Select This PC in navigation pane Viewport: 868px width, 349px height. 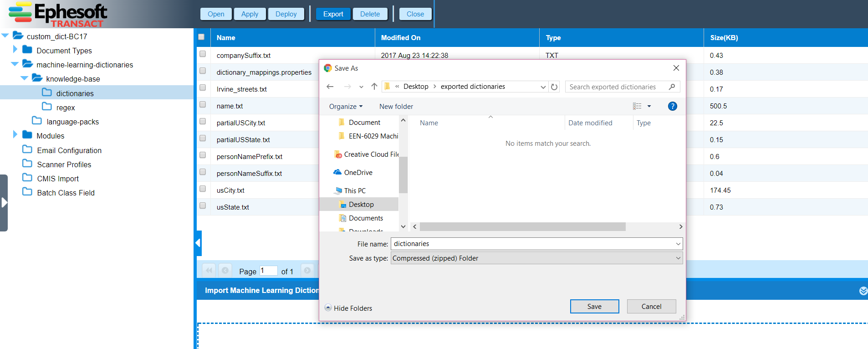click(350, 191)
